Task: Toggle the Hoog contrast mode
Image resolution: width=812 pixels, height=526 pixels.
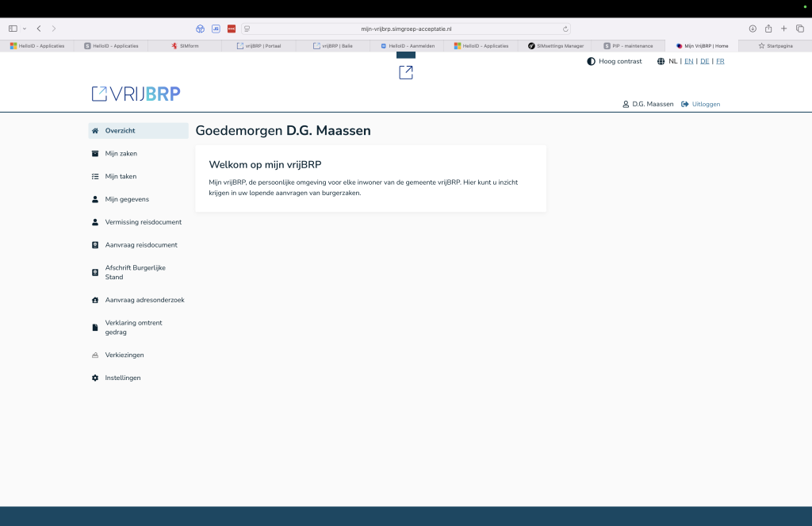Action: (615, 61)
